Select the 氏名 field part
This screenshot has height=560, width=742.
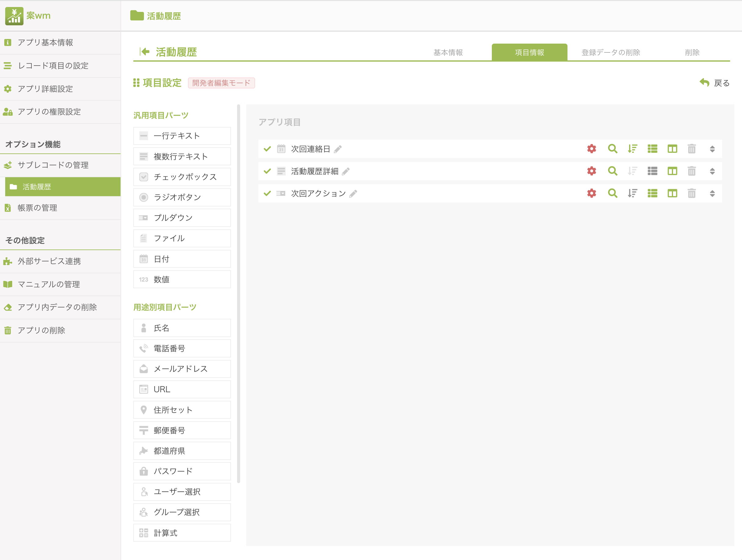182,328
